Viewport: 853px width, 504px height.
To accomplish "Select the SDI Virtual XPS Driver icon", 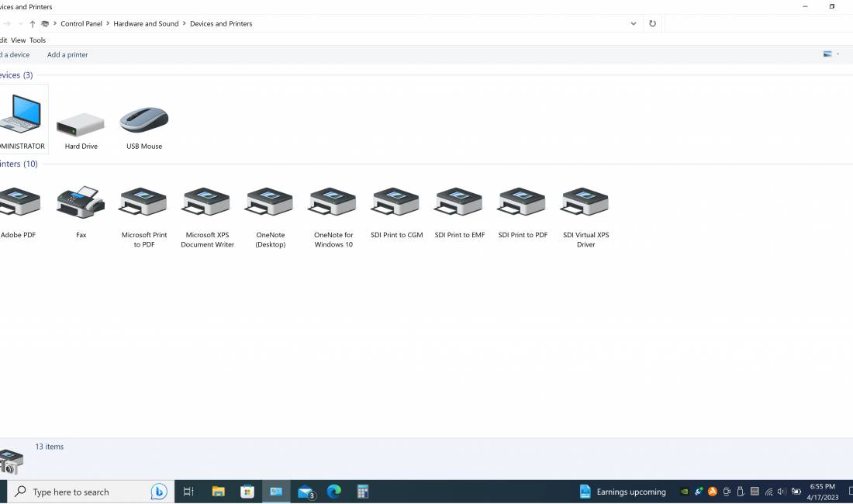I will pyautogui.click(x=585, y=202).
